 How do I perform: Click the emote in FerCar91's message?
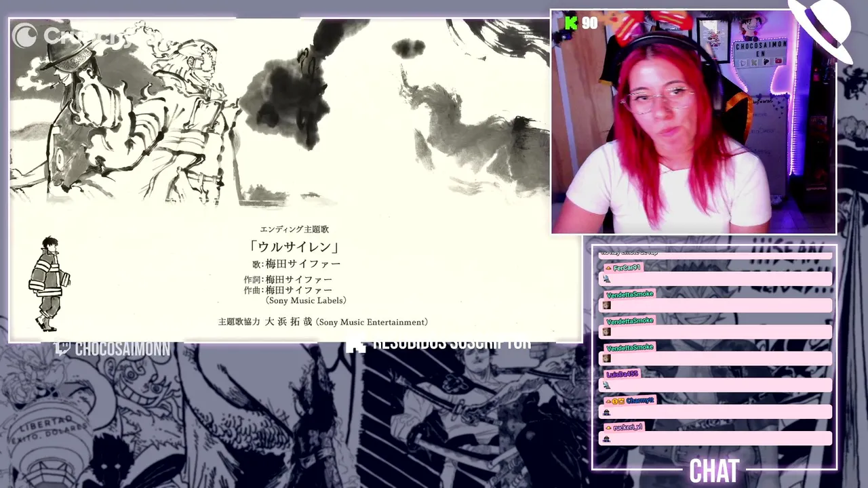606,279
